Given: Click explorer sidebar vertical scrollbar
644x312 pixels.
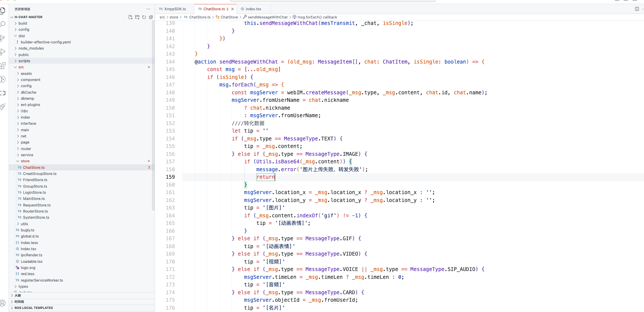Looking at the screenshot, I should point(153,115).
